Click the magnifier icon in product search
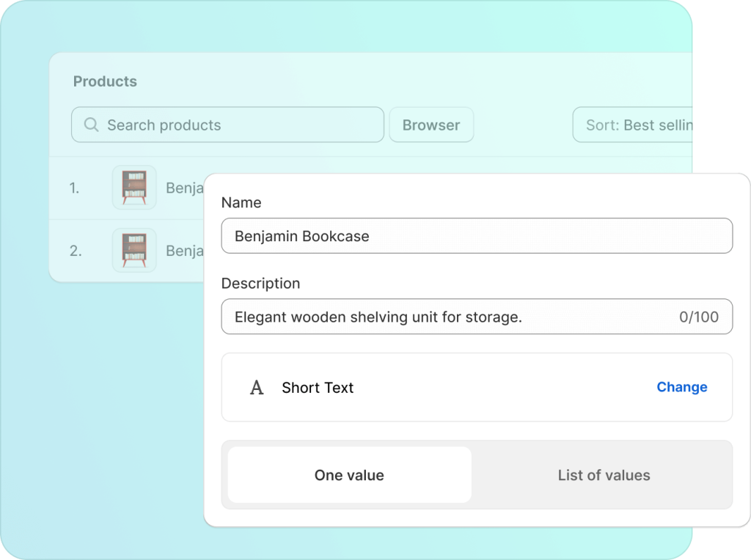This screenshot has width=751, height=560. point(91,125)
